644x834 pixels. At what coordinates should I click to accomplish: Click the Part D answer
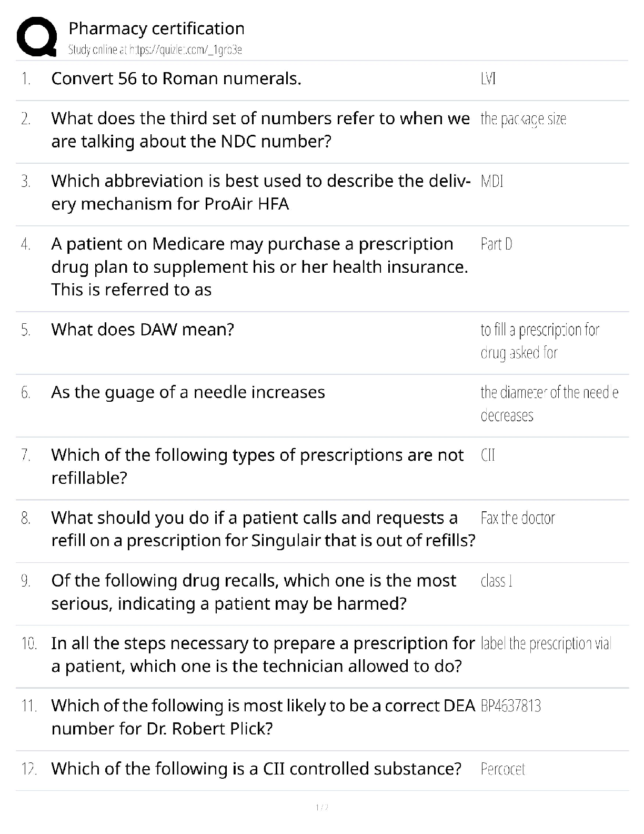tap(496, 244)
